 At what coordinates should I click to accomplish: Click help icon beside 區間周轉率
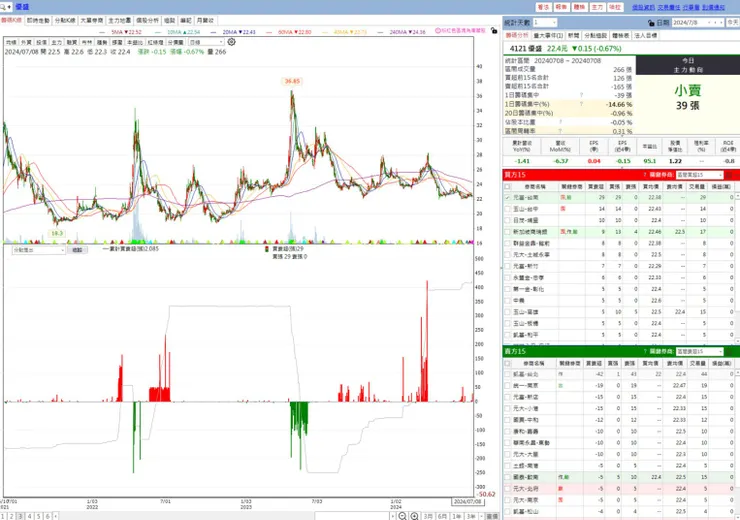point(560,131)
